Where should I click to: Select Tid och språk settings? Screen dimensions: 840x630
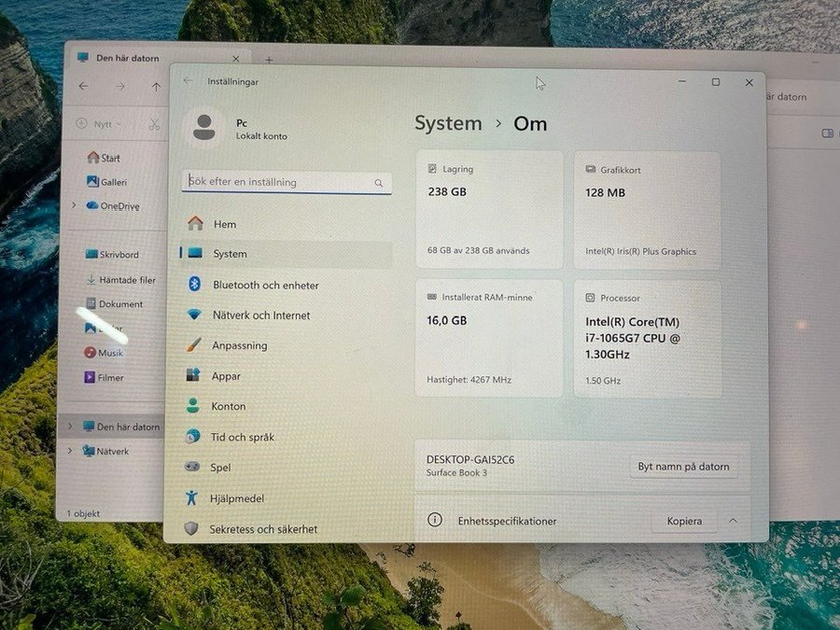tap(243, 437)
